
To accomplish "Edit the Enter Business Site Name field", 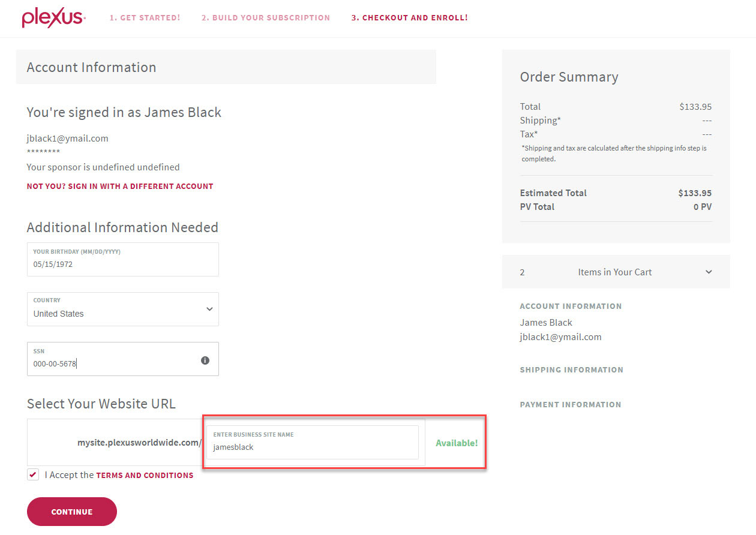I will click(x=313, y=442).
